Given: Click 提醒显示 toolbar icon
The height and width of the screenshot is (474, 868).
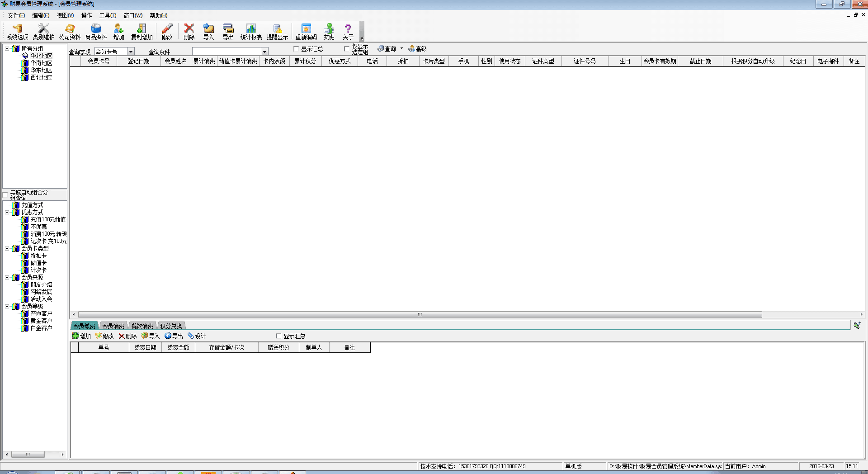Looking at the screenshot, I should point(277,32).
